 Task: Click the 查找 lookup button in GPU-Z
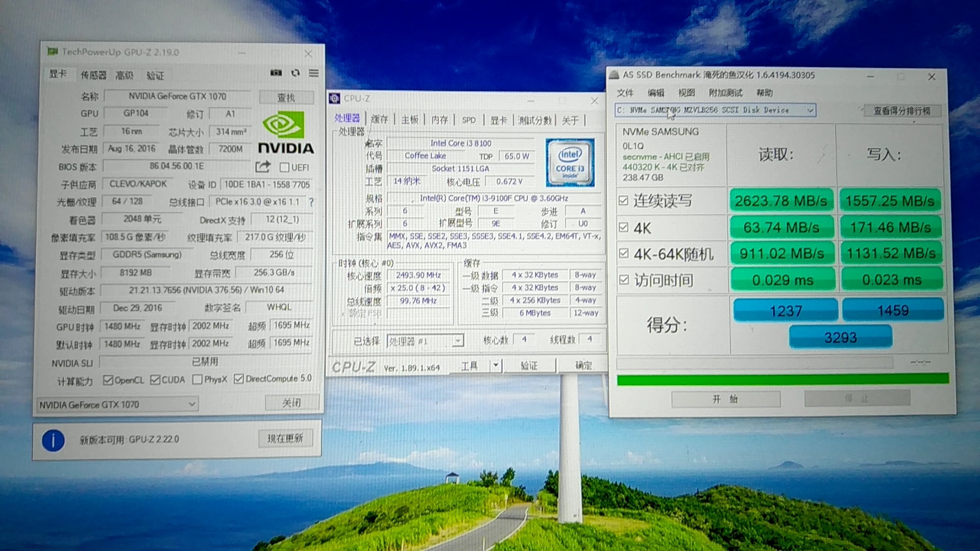[x=287, y=96]
